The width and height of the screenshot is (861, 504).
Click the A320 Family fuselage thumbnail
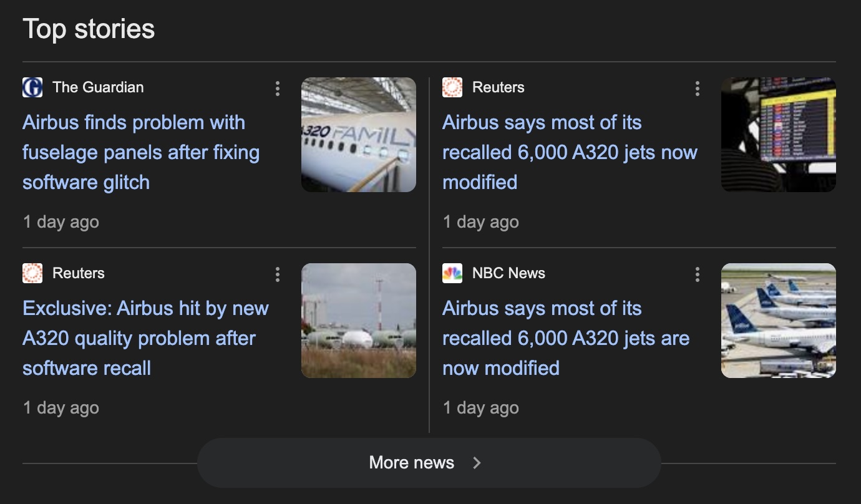click(359, 135)
